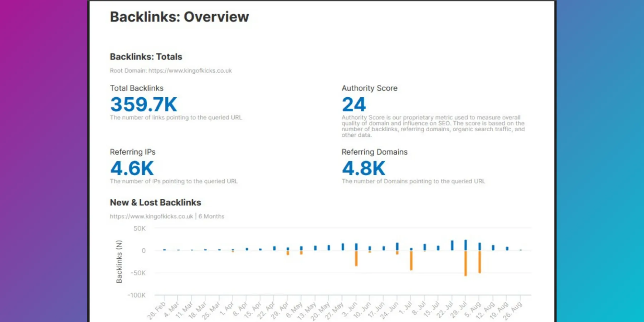Viewport: 644px width, 322px height.
Task: Click the kingofkicks.co.uk link above the chart
Action: tap(151, 216)
